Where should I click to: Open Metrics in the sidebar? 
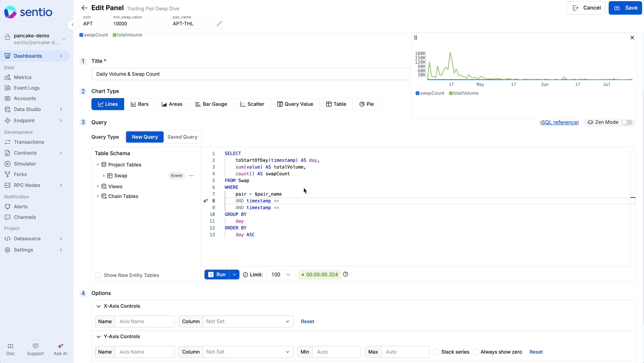(x=23, y=77)
